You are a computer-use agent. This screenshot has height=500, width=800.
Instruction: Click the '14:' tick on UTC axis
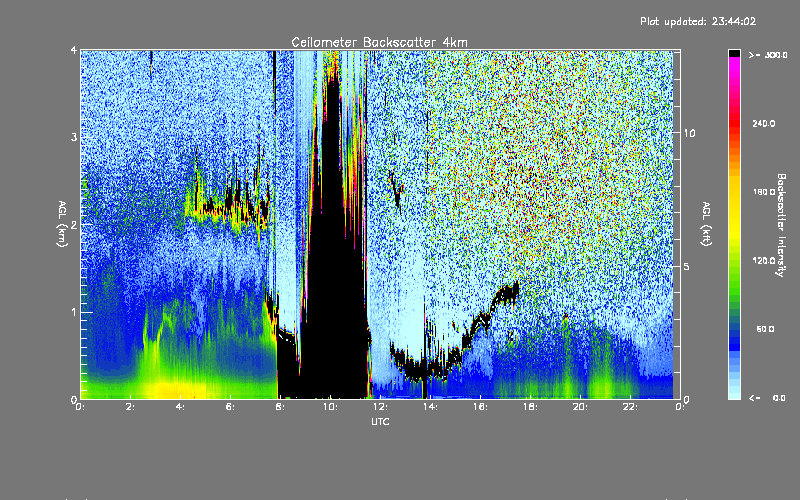[x=430, y=407]
